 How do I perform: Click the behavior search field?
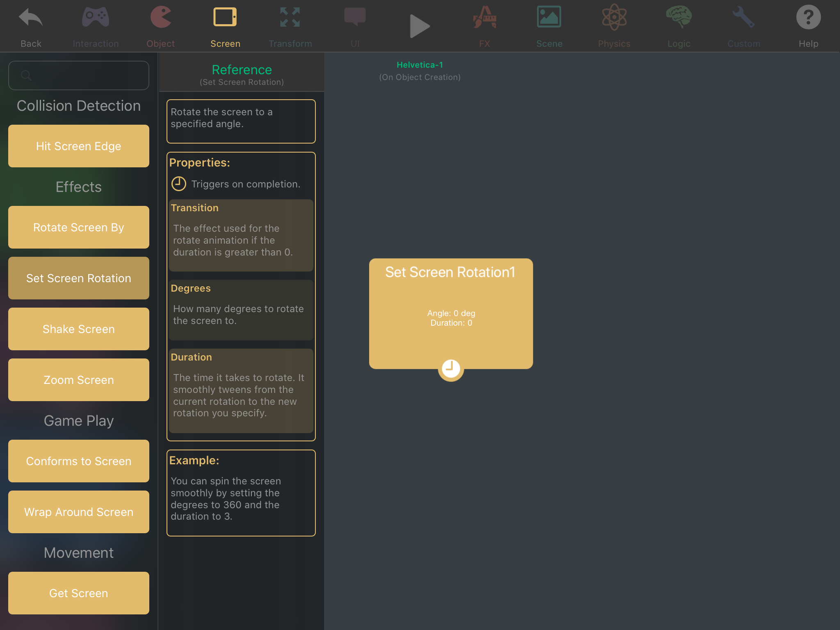[79, 75]
